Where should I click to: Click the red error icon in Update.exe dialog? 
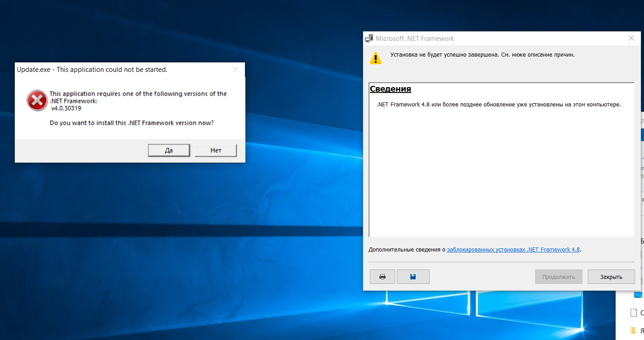click(x=37, y=100)
